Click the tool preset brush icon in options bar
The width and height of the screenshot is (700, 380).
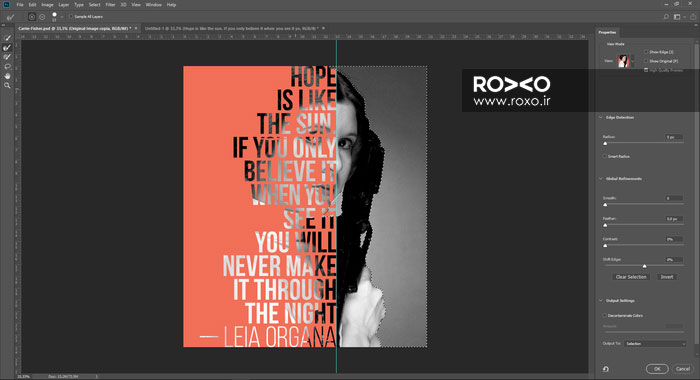pos(10,17)
